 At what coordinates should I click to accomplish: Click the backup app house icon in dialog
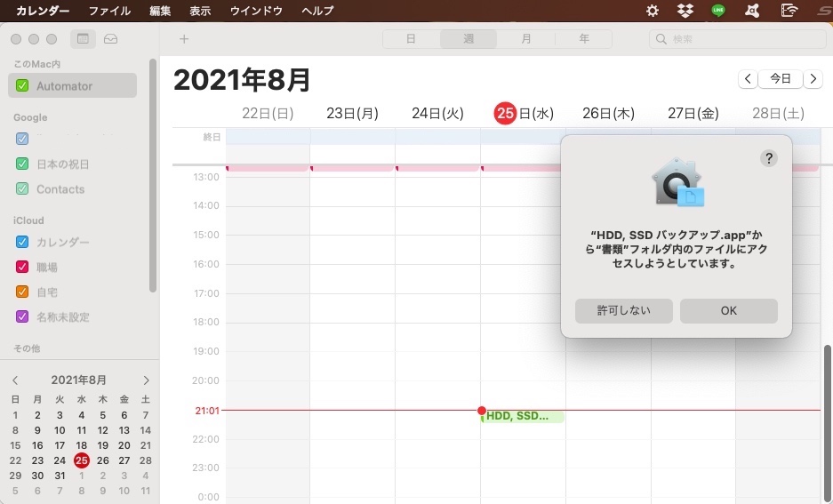click(x=677, y=181)
